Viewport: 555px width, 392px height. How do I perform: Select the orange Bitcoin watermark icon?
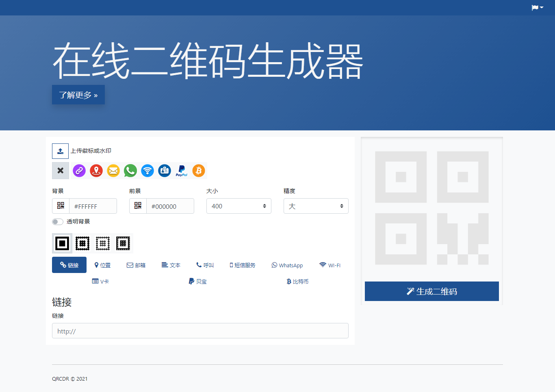(x=199, y=171)
